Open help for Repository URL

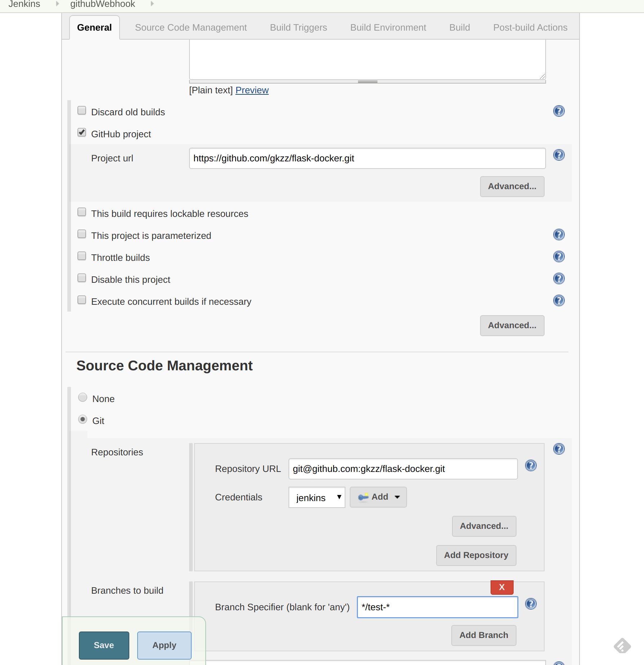click(x=531, y=465)
